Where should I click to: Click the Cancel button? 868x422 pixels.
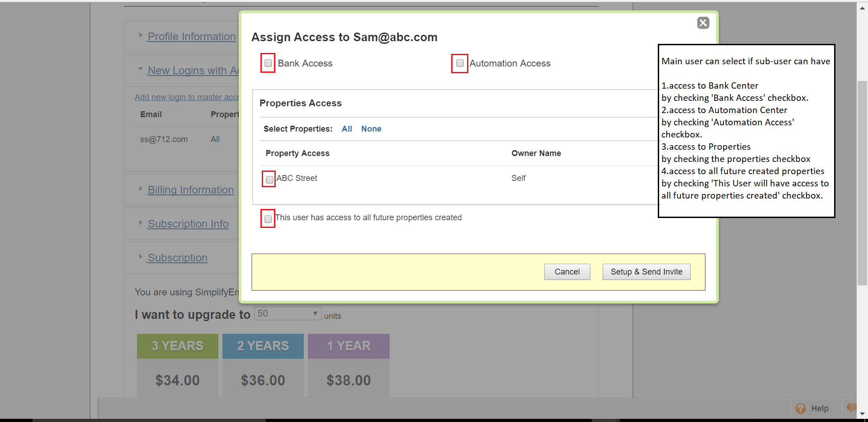(x=567, y=272)
